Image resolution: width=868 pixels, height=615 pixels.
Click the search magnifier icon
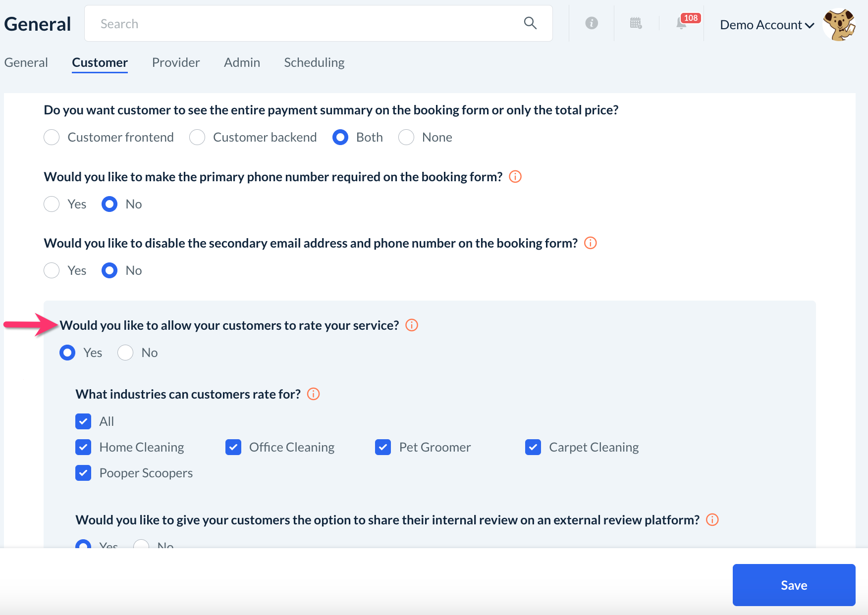tap(530, 23)
